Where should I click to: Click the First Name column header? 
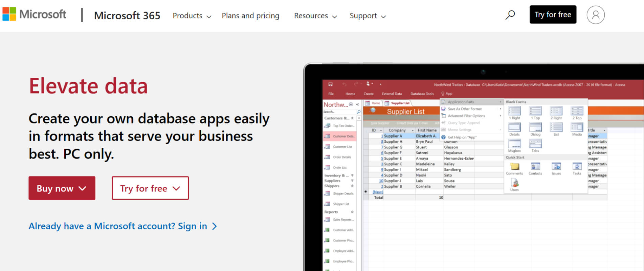(427, 130)
